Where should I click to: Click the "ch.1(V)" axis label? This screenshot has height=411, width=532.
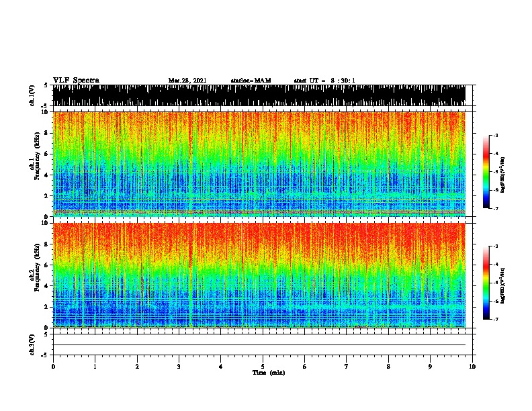pos(32,95)
